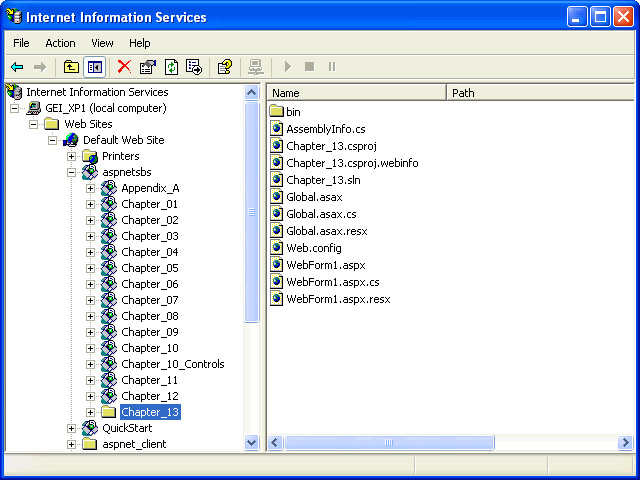This screenshot has height=480, width=640.
Task: Select Chapter_05 in the tree
Action: point(150,268)
